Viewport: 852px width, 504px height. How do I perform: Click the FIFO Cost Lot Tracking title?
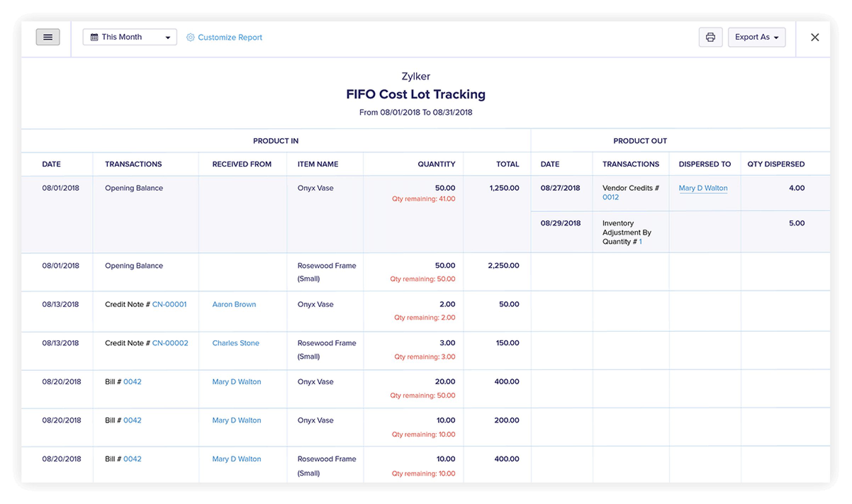click(x=416, y=94)
